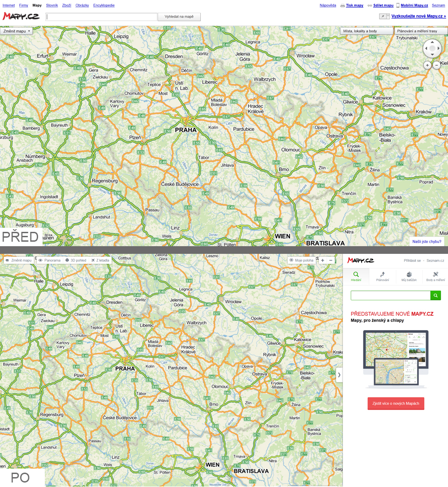Viewport: 448px width, 487px height.
Task: Click the Zjistit více o nových Mapách button
Action: pos(396,404)
